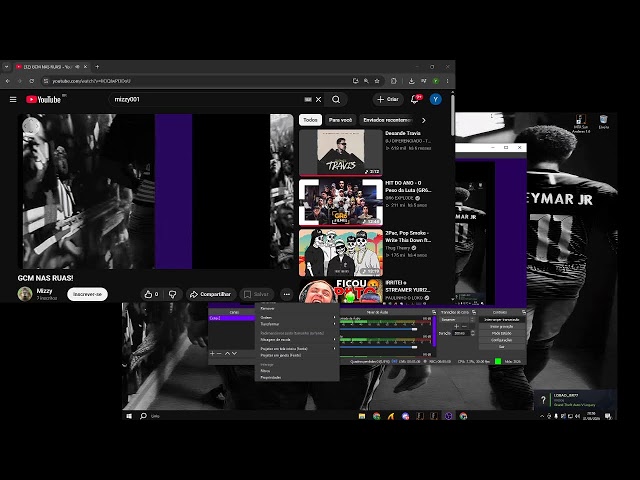The width and height of the screenshot is (640, 480).
Task: Click the YouTube logo
Action: pyautogui.click(x=43, y=100)
